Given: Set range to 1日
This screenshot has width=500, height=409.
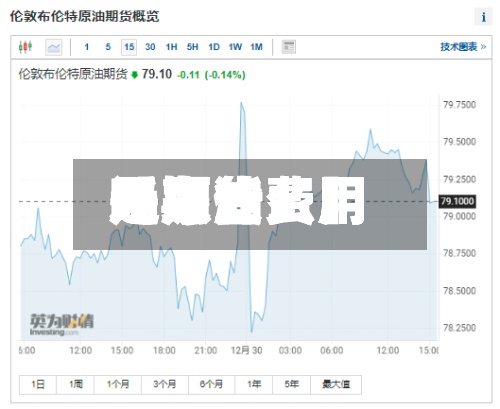Looking at the screenshot, I should pyautogui.click(x=38, y=385).
